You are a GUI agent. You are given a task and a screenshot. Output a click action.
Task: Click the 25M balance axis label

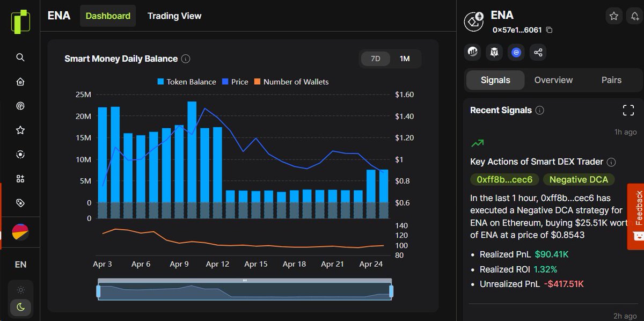point(83,94)
